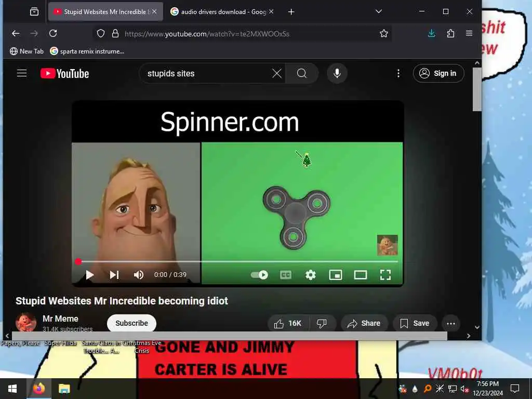Open more actions ellipsis under video
This screenshot has width=532, height=399.
pyautogui.click(x=451, y=323)
